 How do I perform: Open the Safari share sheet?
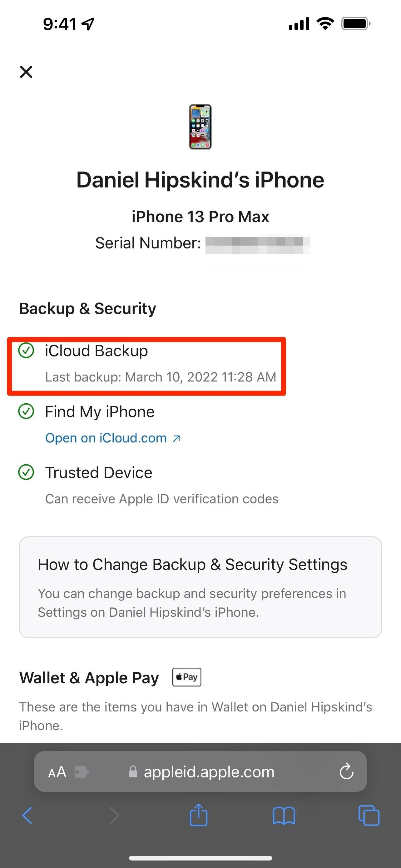coord(199,815)
